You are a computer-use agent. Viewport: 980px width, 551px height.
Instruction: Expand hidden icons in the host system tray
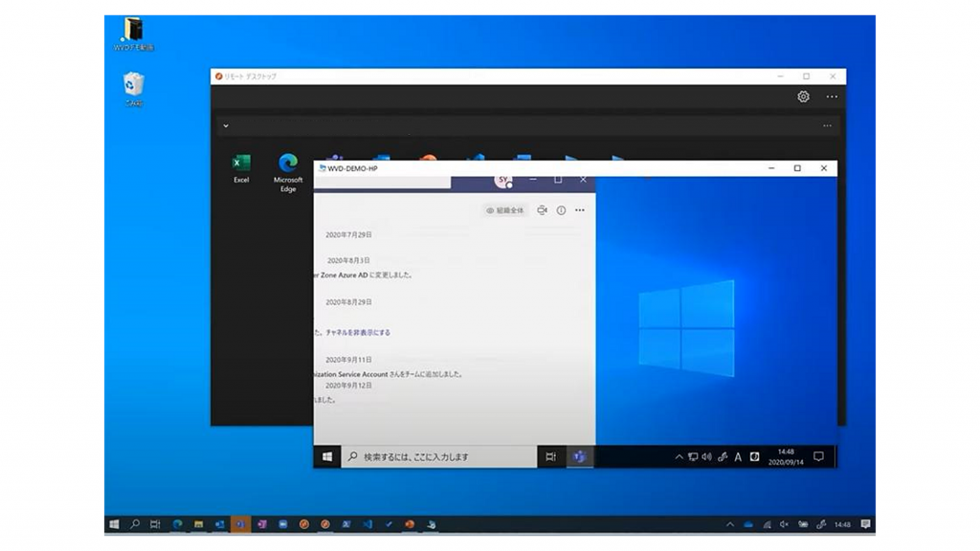pyautogui.click(x=729, y=524)
